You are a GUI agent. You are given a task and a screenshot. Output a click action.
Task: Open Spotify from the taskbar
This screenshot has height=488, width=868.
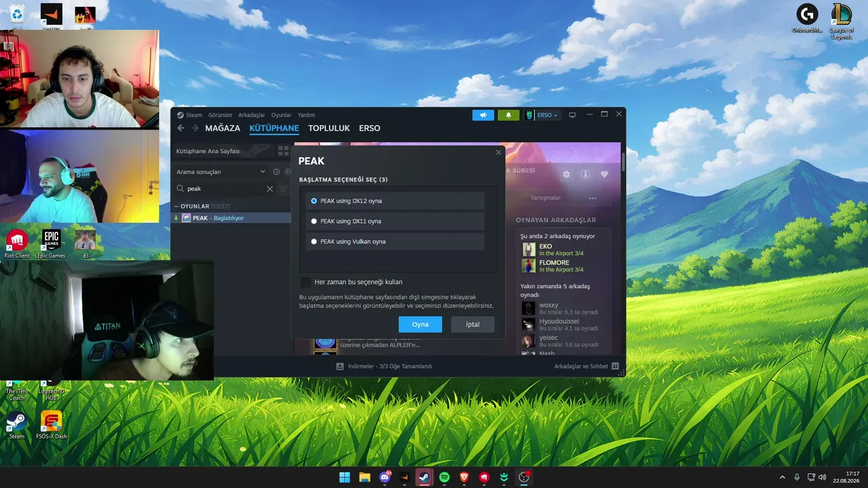(444, 477)
